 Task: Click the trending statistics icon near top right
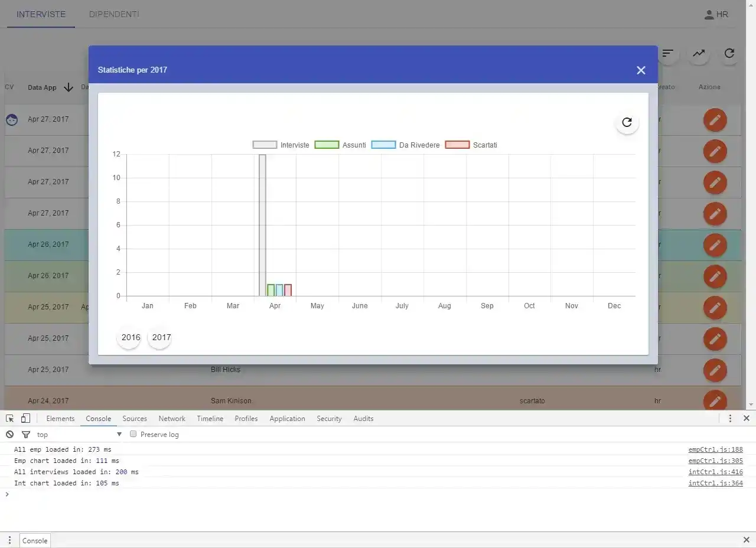(699, 54)
